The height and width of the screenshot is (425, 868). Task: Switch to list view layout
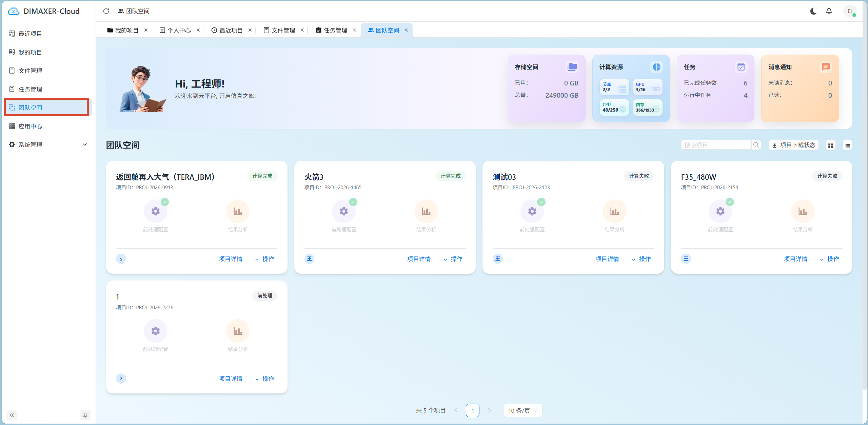[847, 146]
